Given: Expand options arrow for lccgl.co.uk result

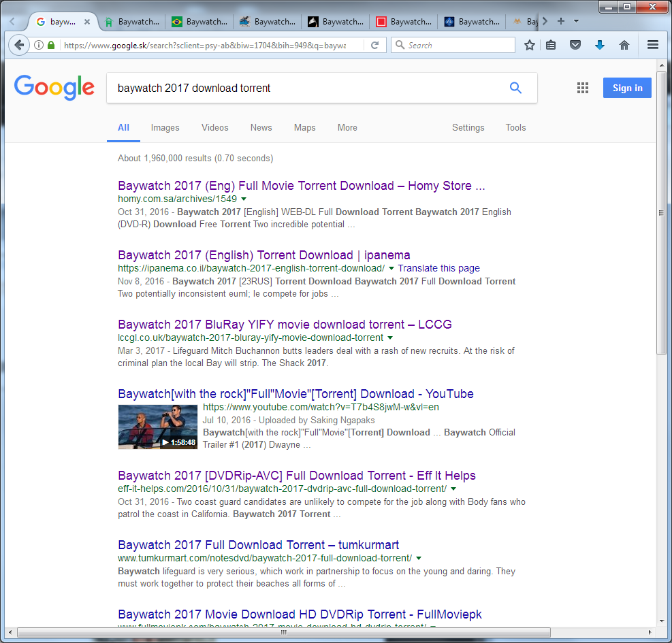Looking at the screenshot, I should coord(390,337).
